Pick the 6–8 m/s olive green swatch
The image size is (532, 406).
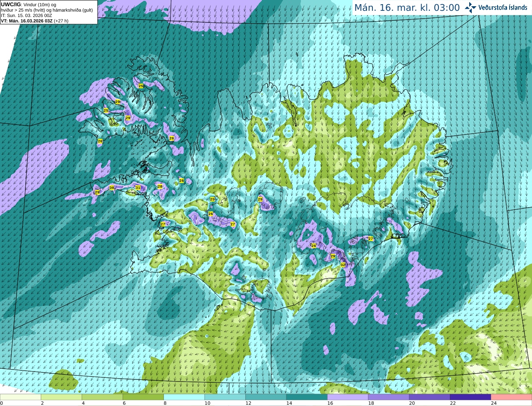143,397
